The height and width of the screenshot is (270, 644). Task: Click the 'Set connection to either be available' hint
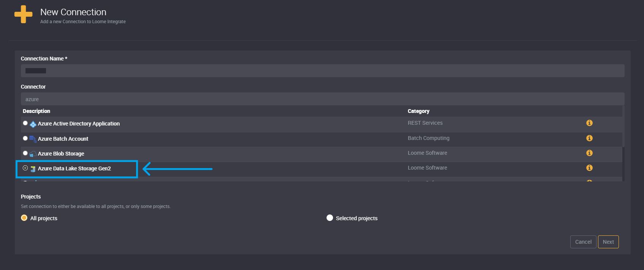pyautogui.click(x=96, y=206)
